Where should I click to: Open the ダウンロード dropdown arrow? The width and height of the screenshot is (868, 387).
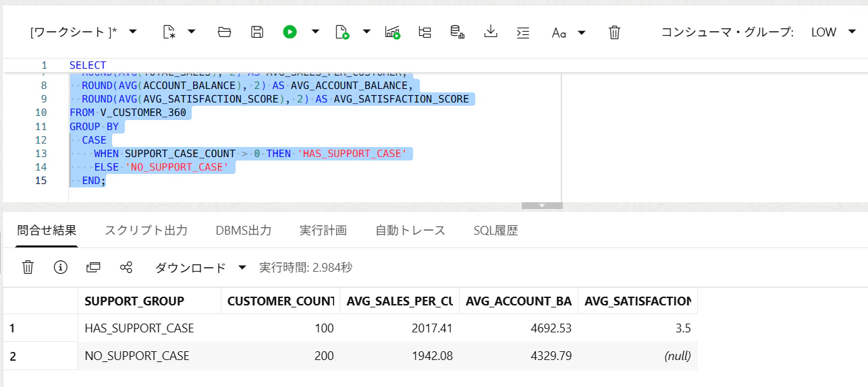242,268
